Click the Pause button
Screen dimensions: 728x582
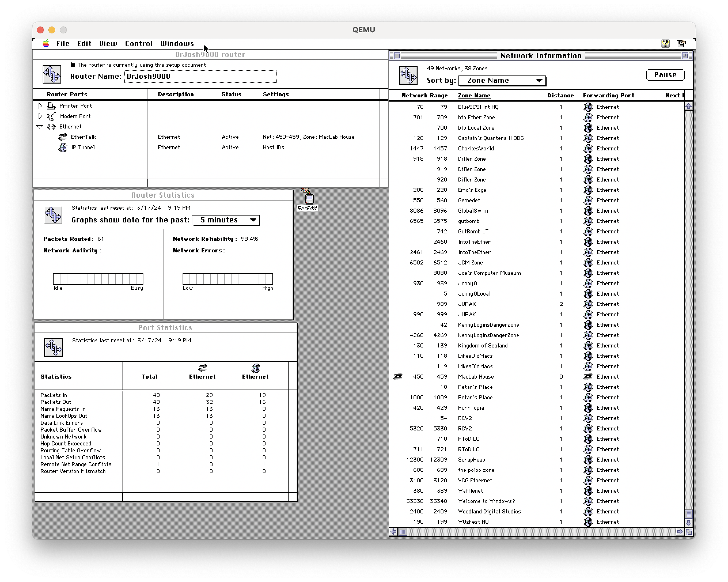pyautogui.click(x=665, y=75)
